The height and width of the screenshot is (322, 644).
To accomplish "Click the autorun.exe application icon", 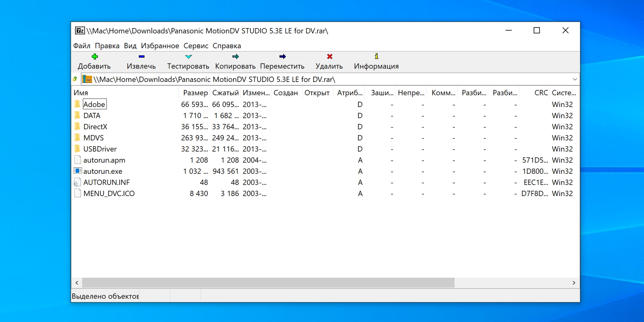I will [78, 171].
